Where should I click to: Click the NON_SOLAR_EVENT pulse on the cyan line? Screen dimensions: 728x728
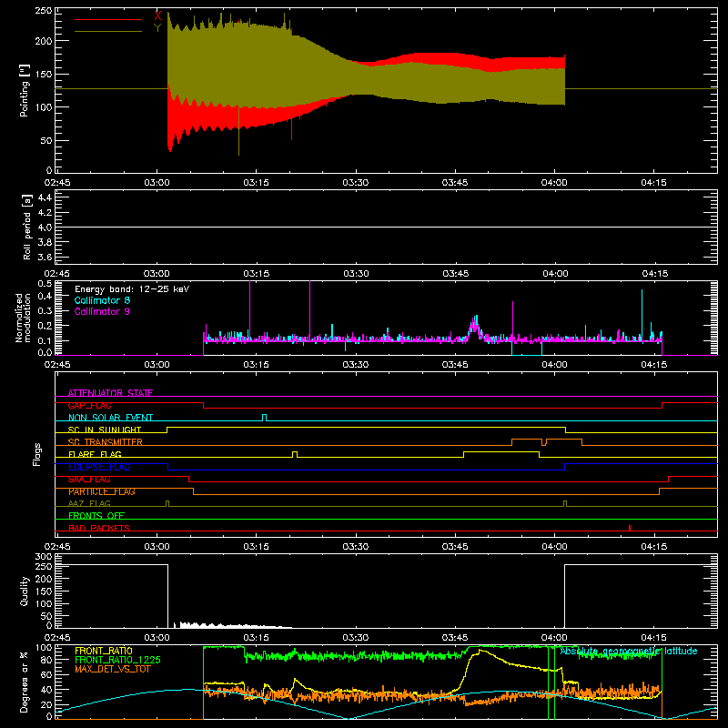264,418
